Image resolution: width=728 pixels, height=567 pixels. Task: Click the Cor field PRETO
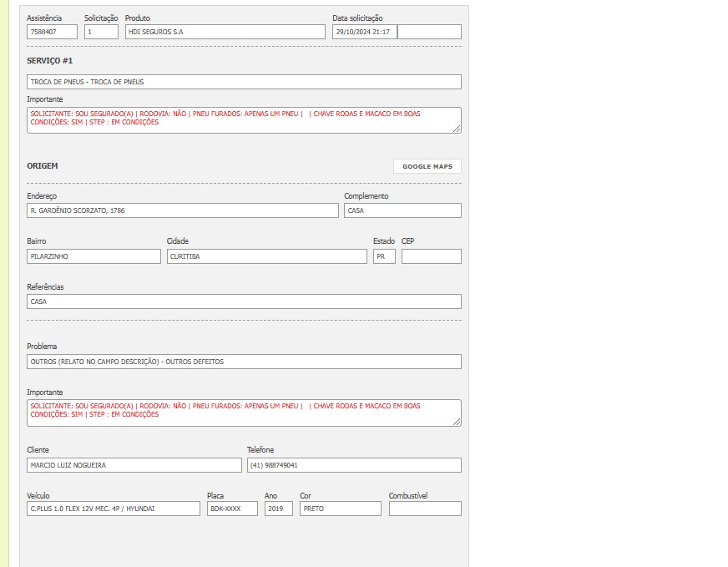pyautogui.click(x=341, y=509)
